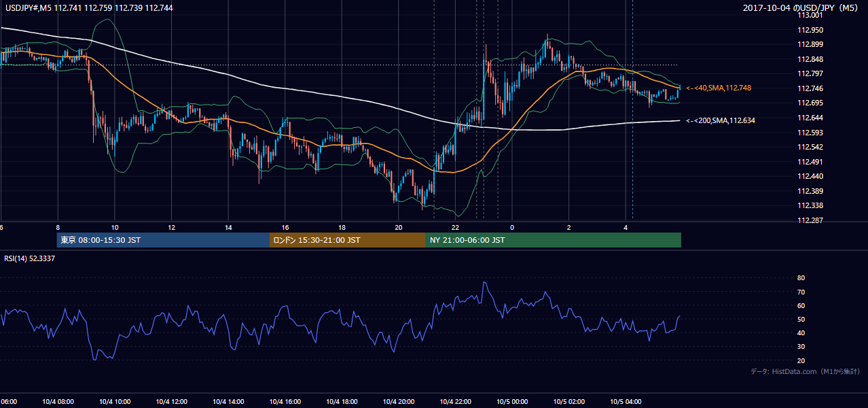Click bottom time axis label 10/4 08:00
The width and height of the screenshot is (868, 408).
point(58,402)
